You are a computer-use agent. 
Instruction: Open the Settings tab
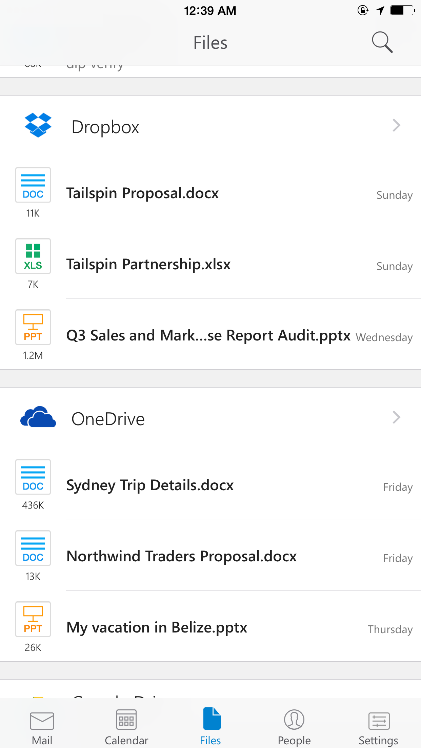coord(379,727)
